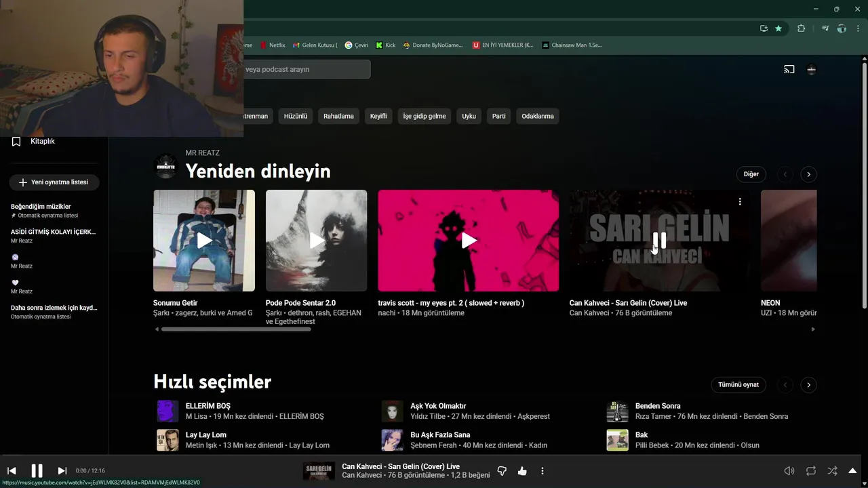Open Kitaplık in the sidebar

point(42,141)
